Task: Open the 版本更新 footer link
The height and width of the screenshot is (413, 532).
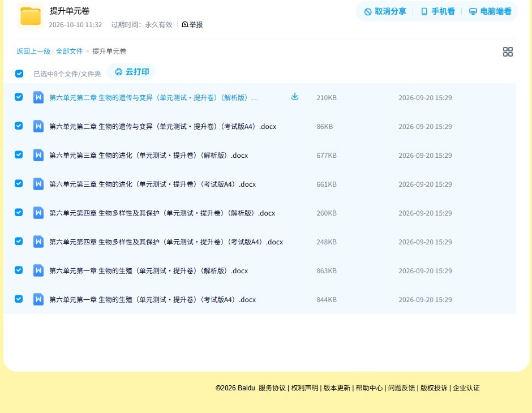Action: tap(337, 388)
